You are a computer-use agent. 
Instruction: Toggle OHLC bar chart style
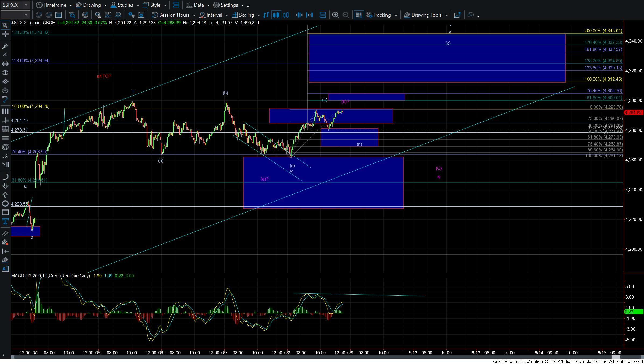point(266,15)
